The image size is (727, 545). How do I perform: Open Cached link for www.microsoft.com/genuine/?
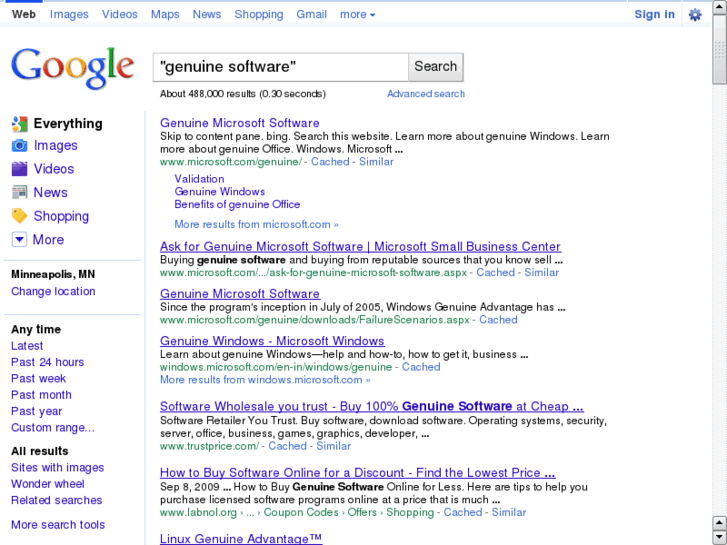point(330,162)
